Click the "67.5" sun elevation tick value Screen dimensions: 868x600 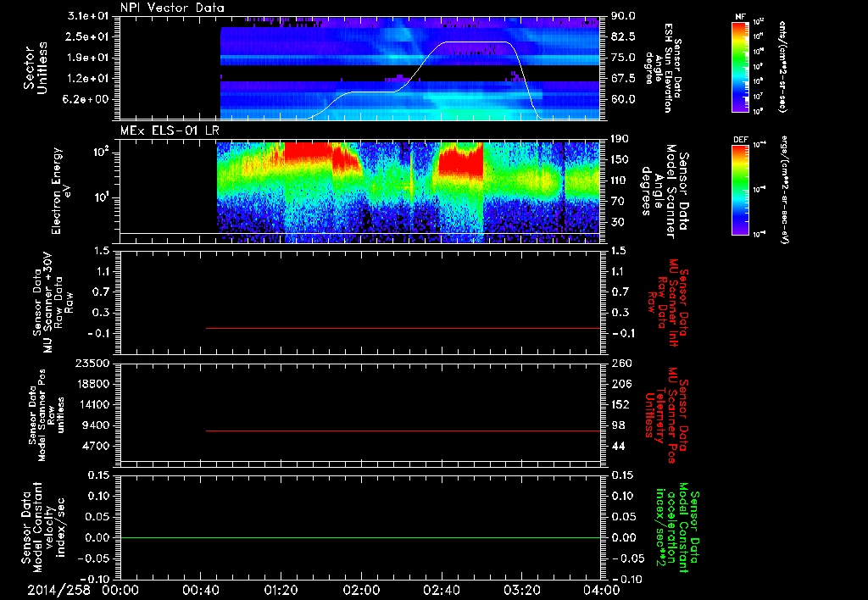point(623,79)
